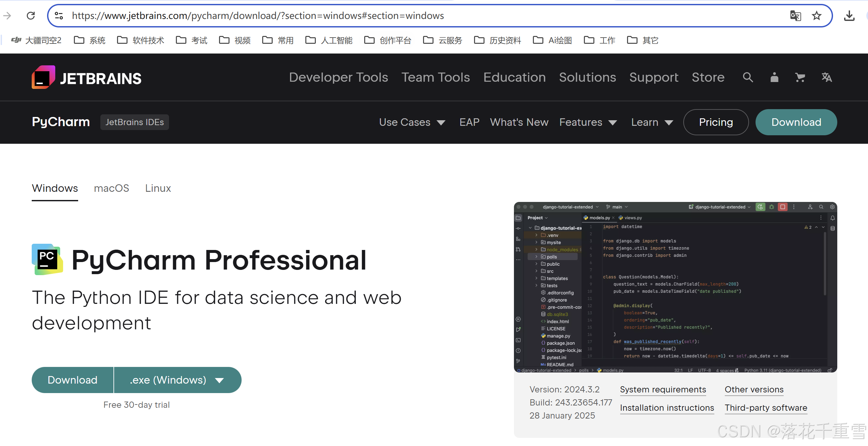
Task: Open the search magnifier in the top navigation
Action: point(748,77)
